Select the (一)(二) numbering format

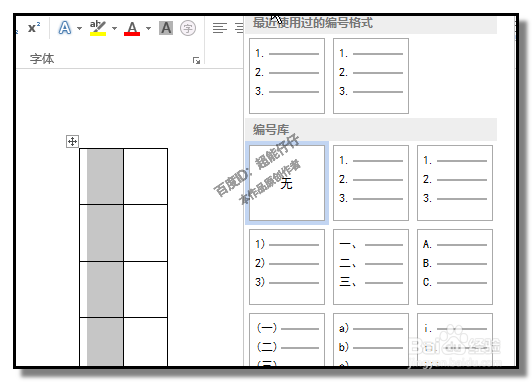click(287, 340)
